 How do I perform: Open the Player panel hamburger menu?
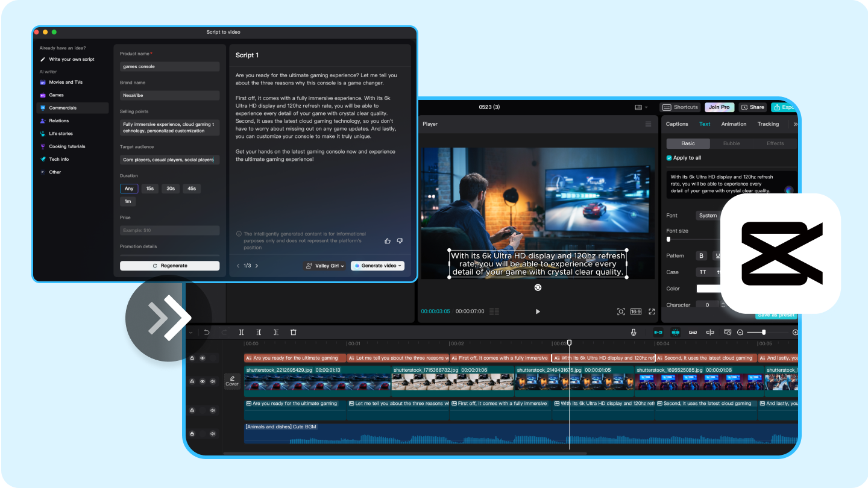pyautogui.click(x=648, y=124)
